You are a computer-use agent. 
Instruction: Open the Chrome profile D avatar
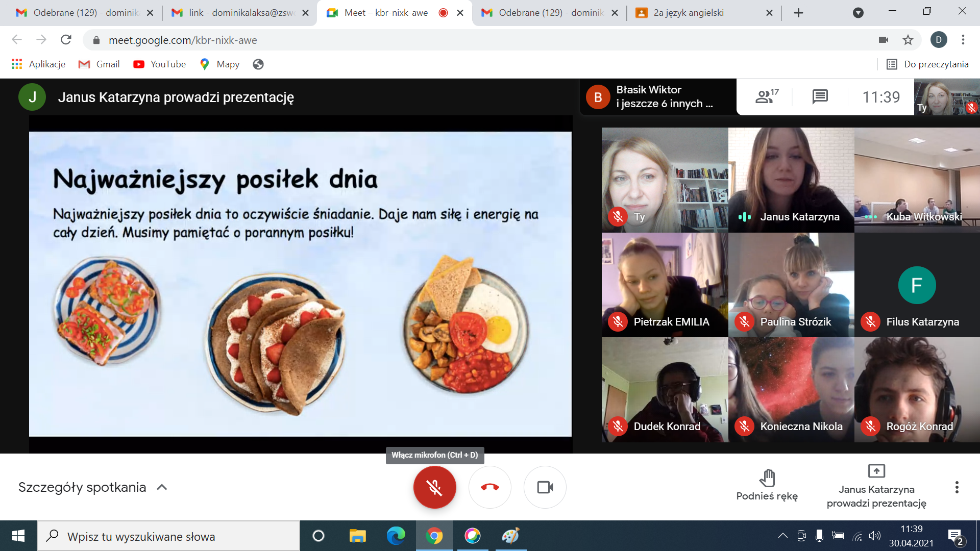[939, 40]
